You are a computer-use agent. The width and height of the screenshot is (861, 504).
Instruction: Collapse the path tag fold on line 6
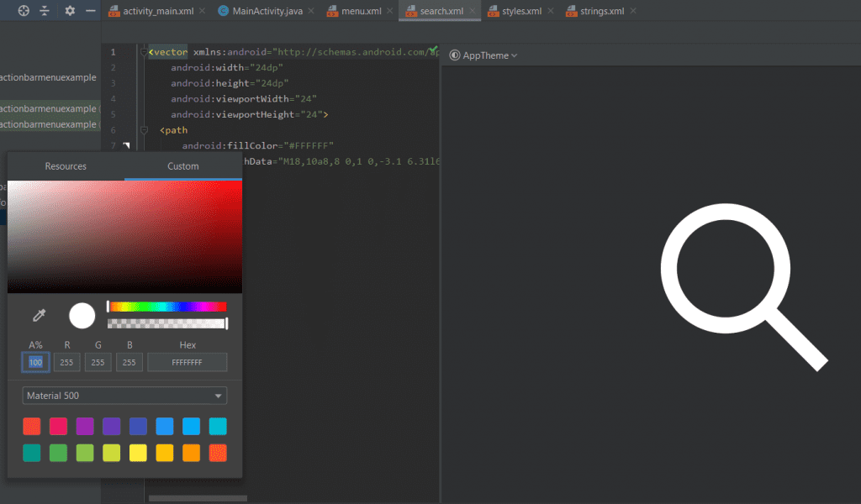tap(144, 130)
